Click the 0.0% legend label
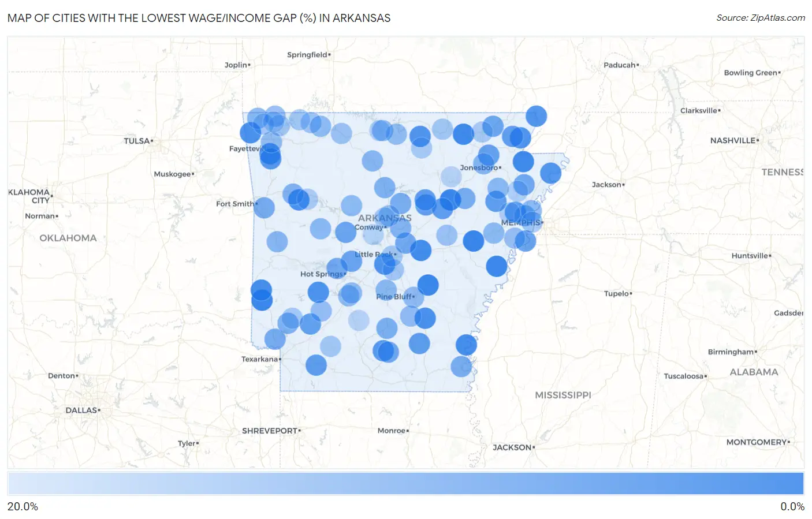 click(x=792, y=506)
